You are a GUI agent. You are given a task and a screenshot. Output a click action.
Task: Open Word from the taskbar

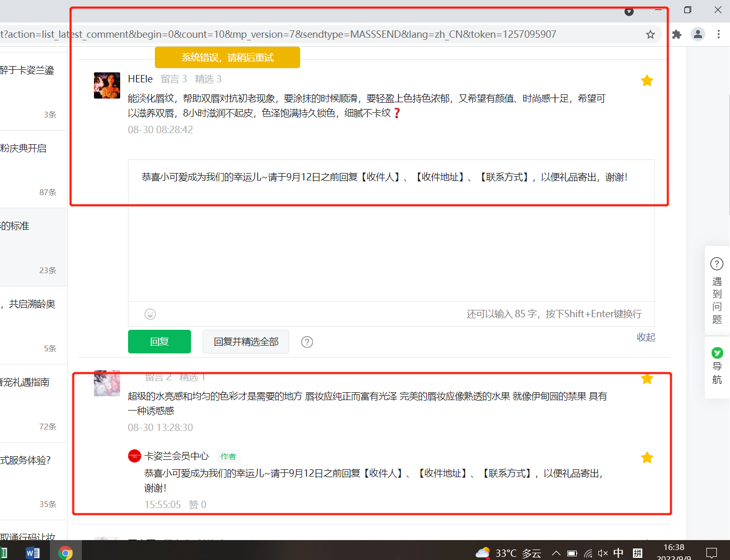click(33, 552)
